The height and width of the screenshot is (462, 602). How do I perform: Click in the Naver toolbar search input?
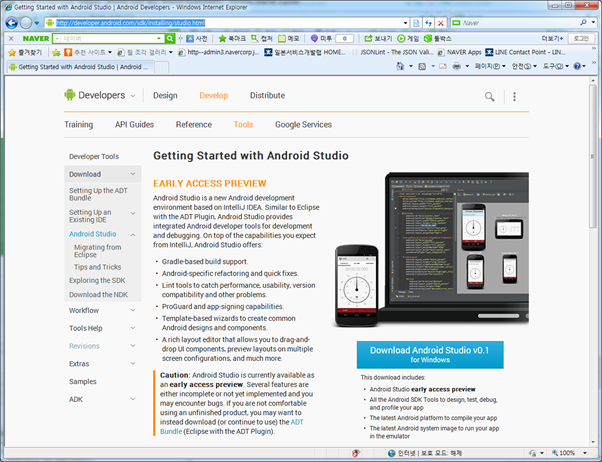tap(108, 38)
